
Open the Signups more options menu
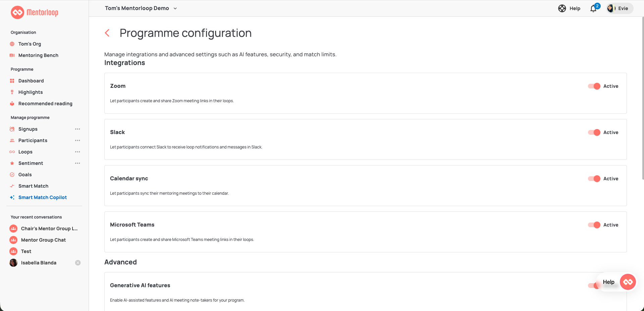78,129
